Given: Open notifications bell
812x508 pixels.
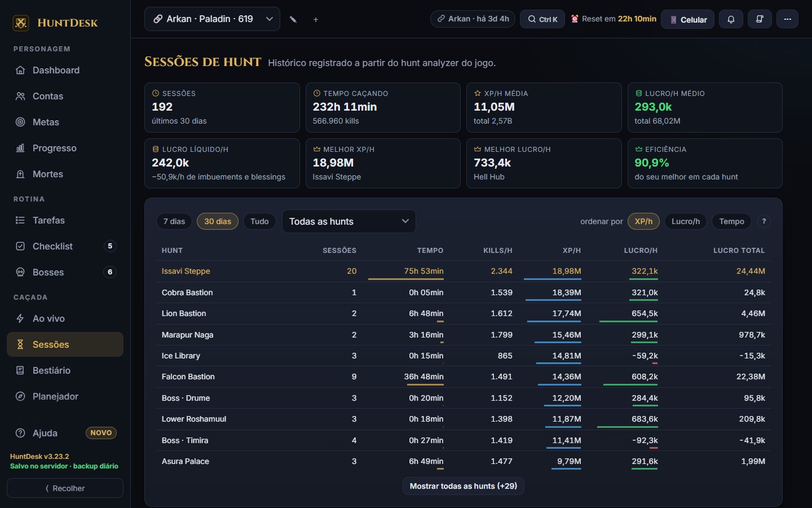Looking at the screenshot, I should click(x=731, y=19).
